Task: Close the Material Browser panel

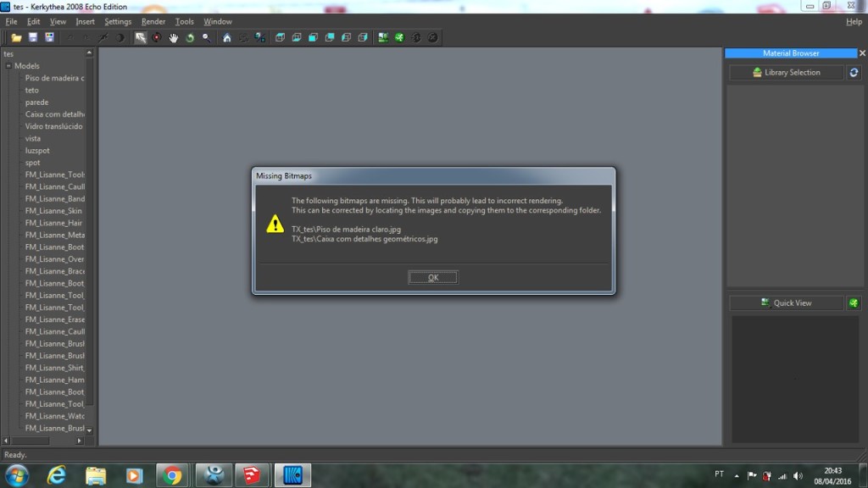Action: point(862,53)
